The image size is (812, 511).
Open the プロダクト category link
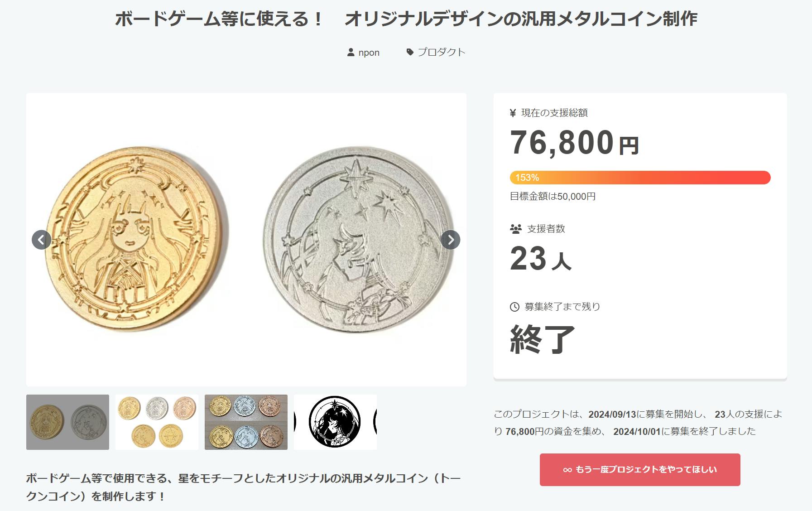tap(441, 52)
